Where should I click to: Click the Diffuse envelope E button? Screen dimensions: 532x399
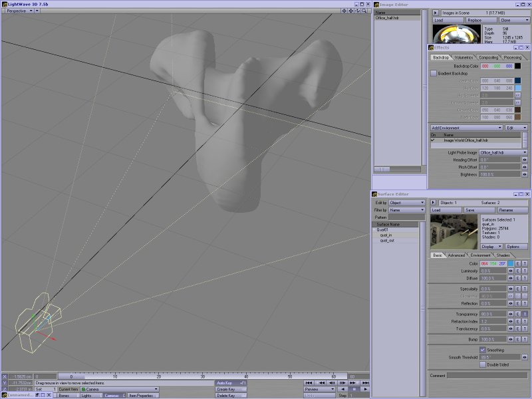point(517,278)
